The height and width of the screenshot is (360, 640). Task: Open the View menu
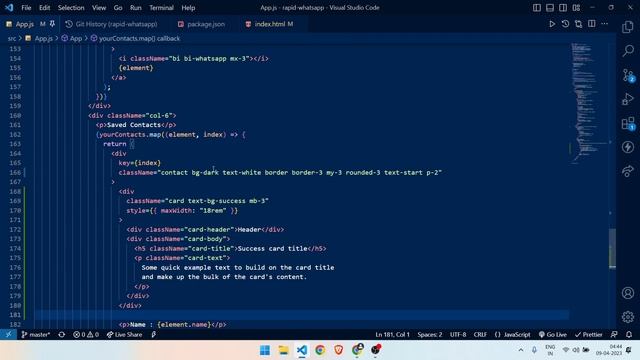99,8
